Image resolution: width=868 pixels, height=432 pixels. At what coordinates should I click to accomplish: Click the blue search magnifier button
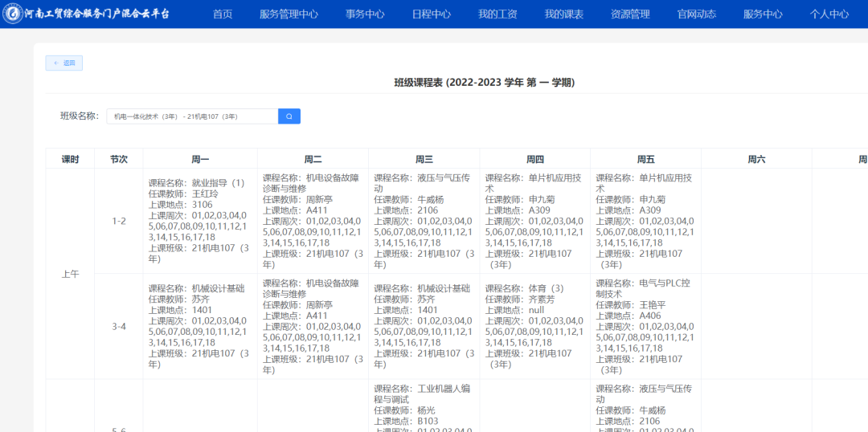pos(289,116)
